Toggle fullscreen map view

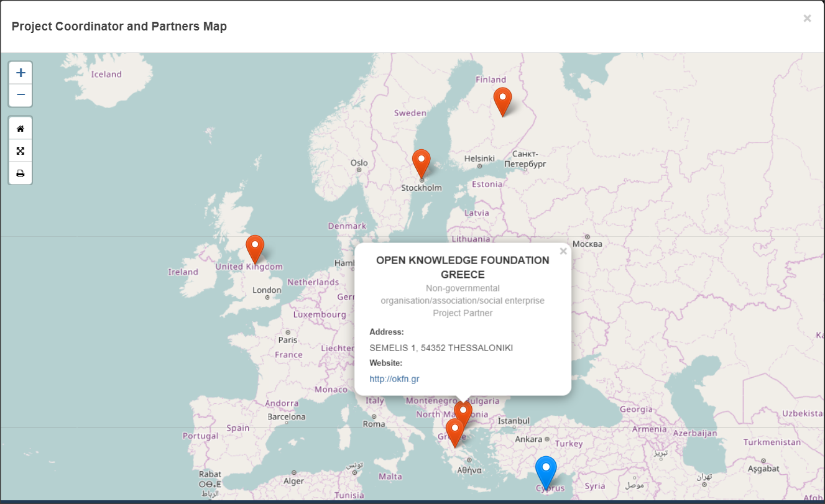(21, 151)
